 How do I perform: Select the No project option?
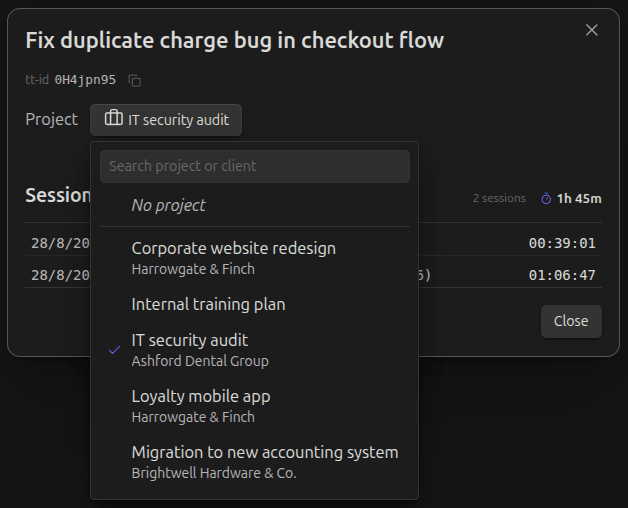coord(255,206)
